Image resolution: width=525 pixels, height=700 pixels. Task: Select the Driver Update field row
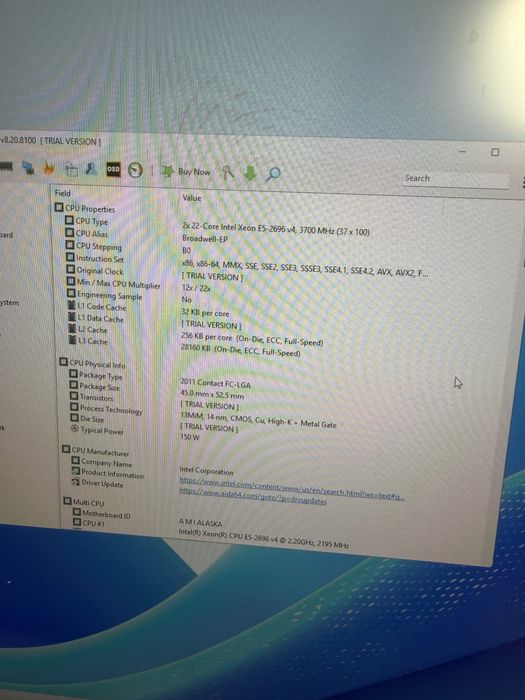[98, 483]
